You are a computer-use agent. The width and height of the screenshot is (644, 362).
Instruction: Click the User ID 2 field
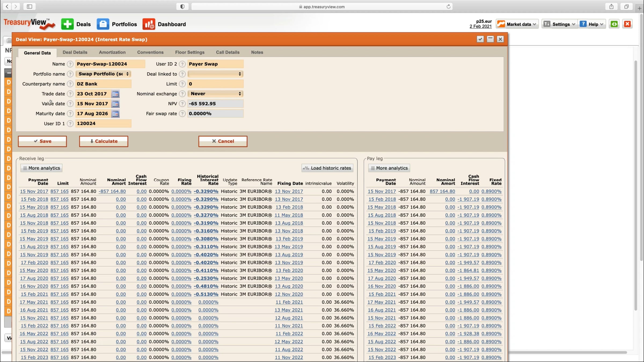[215, 64]
